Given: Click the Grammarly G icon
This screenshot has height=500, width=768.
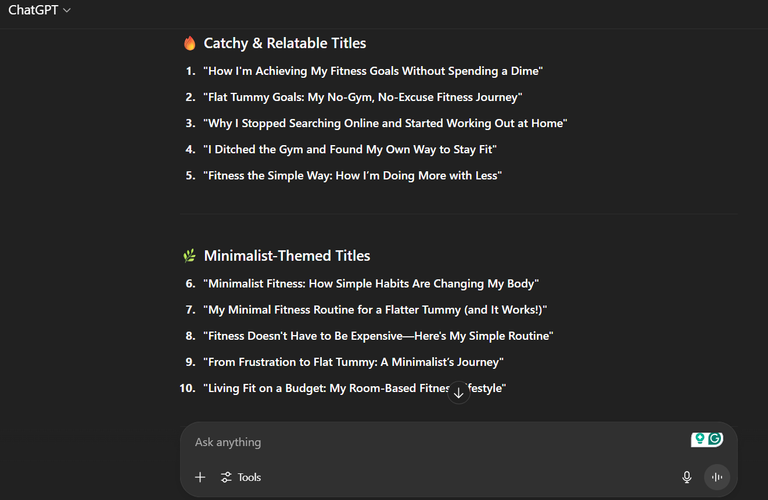Looking at the screenshot, I should click(715, 439).
